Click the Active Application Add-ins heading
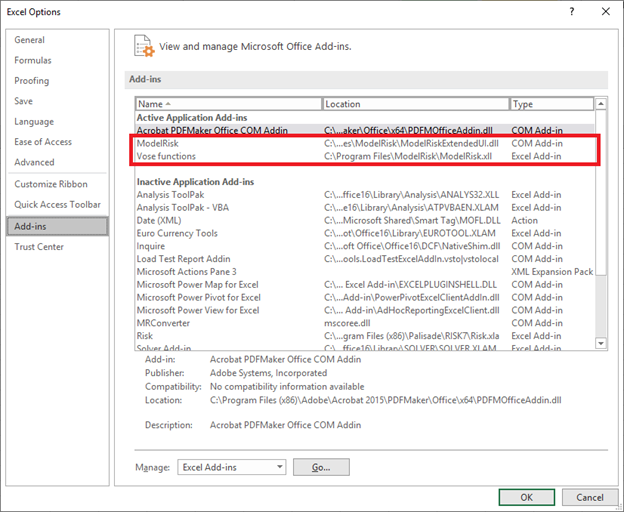This screenshot has width=624, height=512. [192, 117]
